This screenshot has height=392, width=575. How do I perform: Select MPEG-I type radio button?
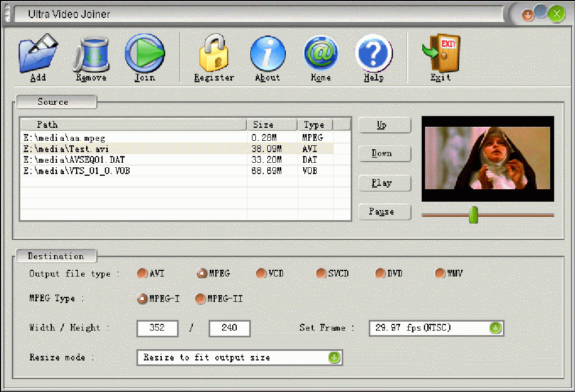click(x=142, y=299)
